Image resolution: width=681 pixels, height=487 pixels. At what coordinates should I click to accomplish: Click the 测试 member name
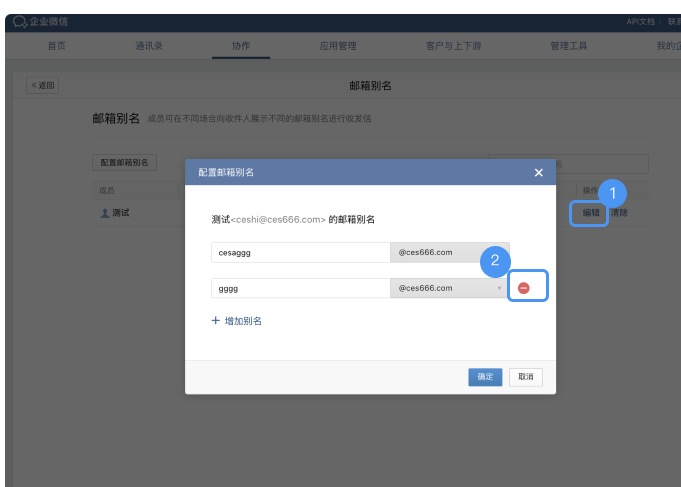[121, 213]
